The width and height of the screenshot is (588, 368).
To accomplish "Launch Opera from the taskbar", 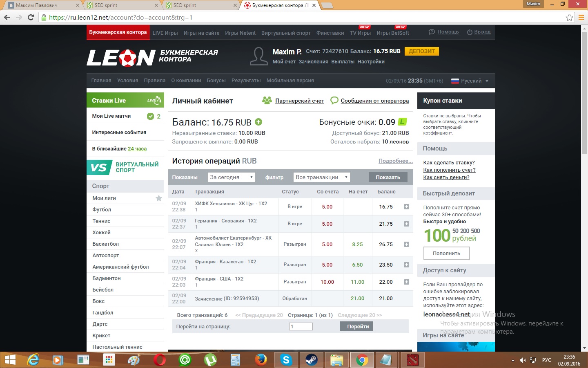I will point(160,360).
